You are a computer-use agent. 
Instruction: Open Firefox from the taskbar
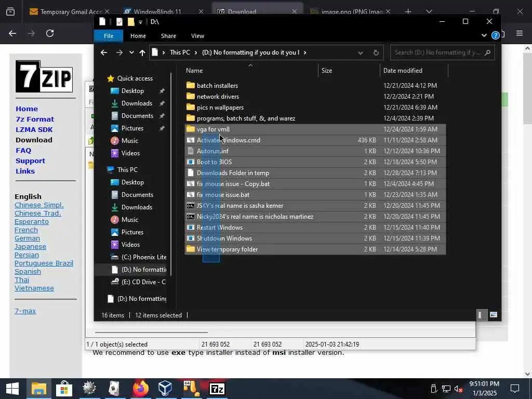pyautogui.click(x=140, y=389)
